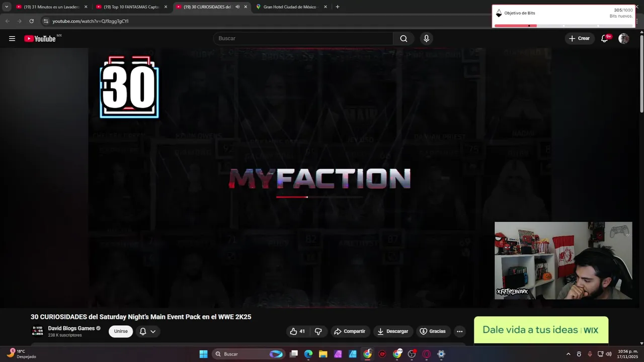This screenshot has height=362, width=644.
Task: Click the taskbar Buscar search box
Action: 249,354
